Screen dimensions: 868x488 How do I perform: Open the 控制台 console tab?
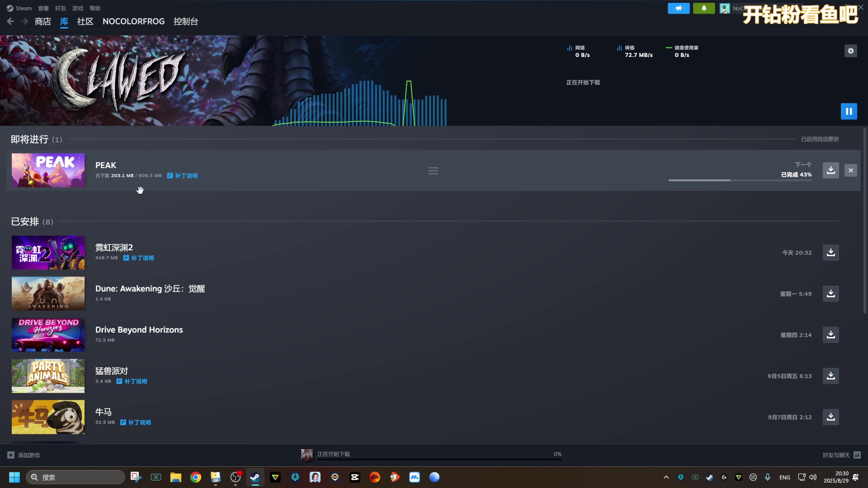click(x=186, y=21)
